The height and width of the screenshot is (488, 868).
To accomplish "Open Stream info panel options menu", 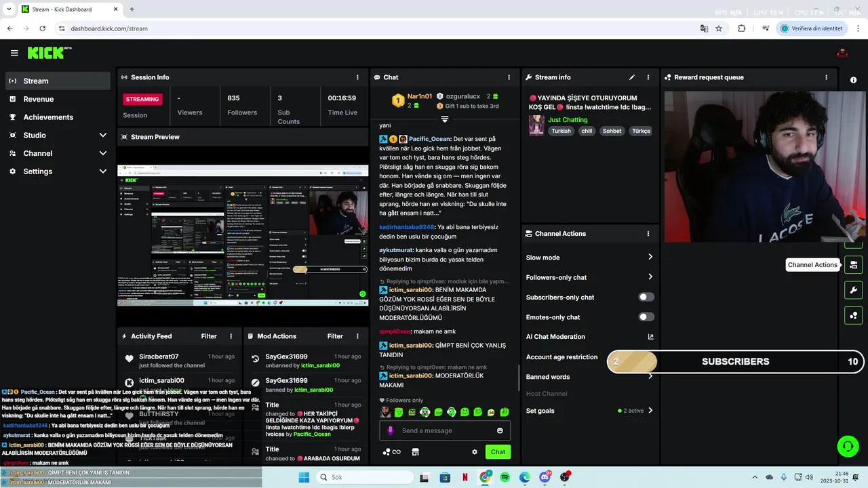I will pyautogui.click(x=648, y=77).
